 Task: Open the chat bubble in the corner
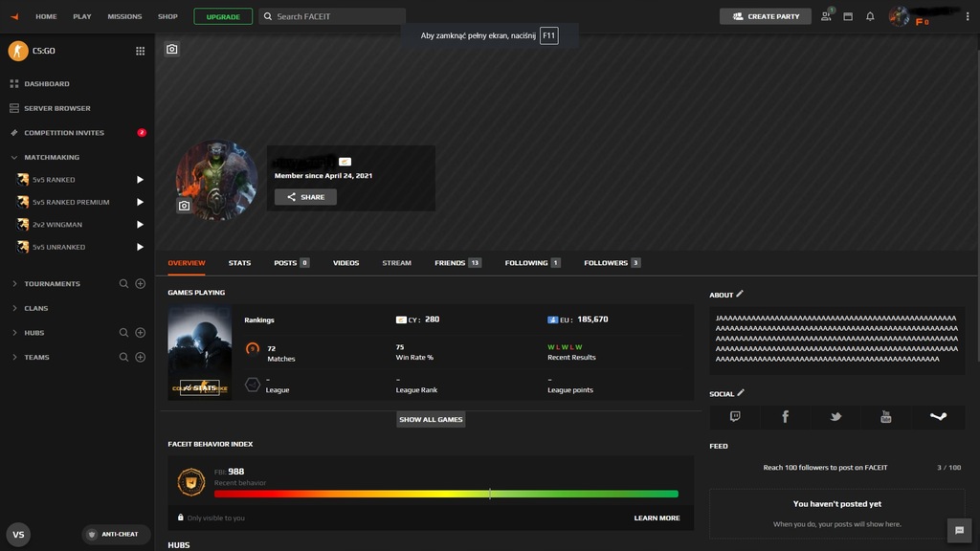[959, 531]
